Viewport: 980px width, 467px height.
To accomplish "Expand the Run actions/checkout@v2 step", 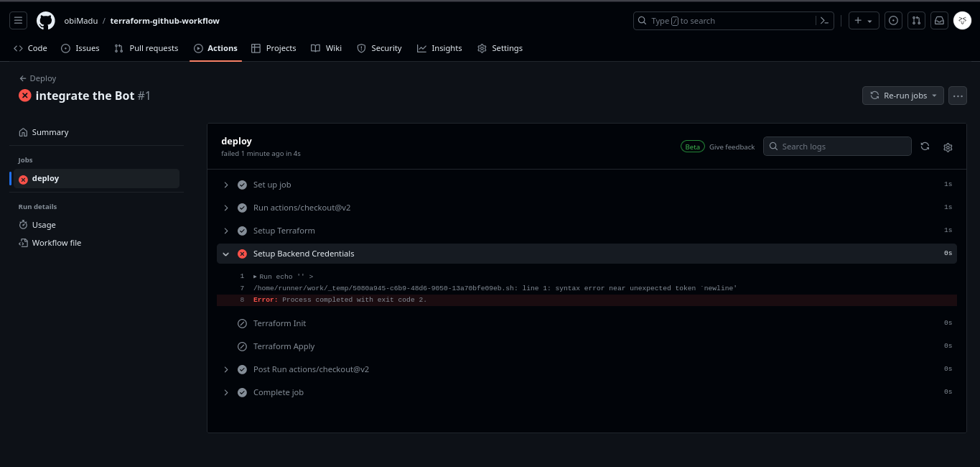I will [x=587, y=208].
